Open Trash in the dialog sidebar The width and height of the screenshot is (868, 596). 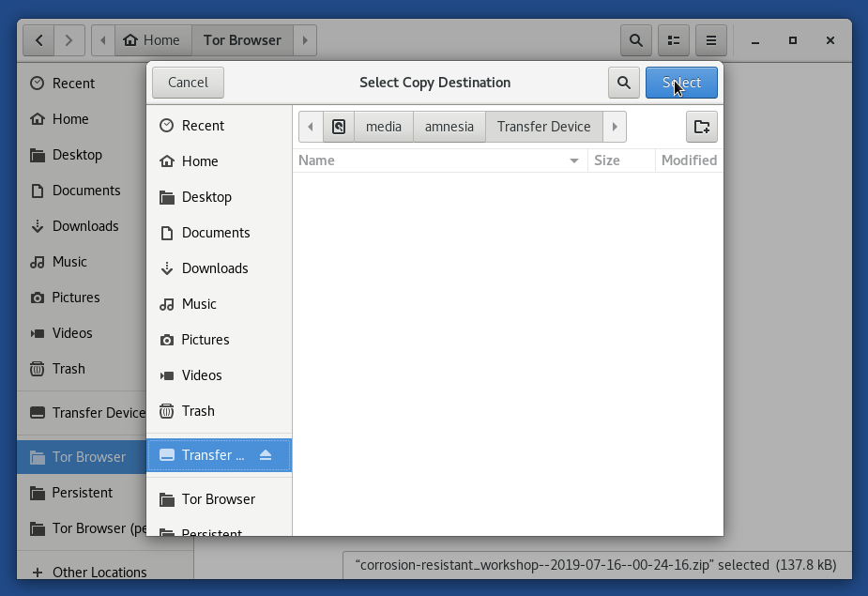pos(220,411)
